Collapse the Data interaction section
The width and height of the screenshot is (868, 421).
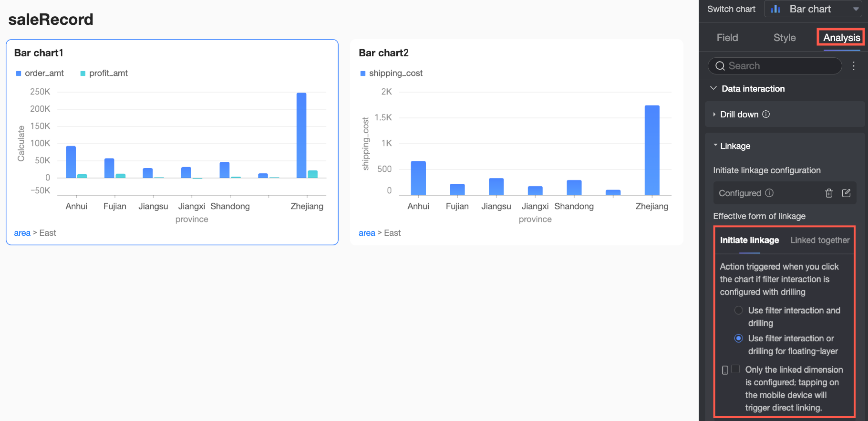point(713,88)
